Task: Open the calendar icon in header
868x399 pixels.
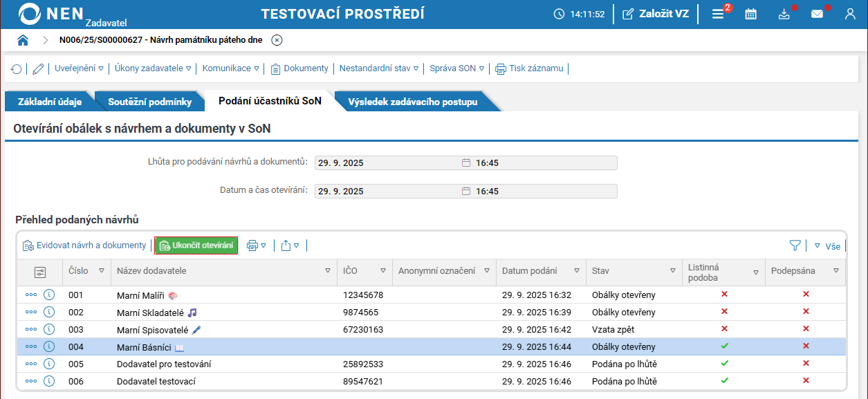Action: click(x=750, y=14)
